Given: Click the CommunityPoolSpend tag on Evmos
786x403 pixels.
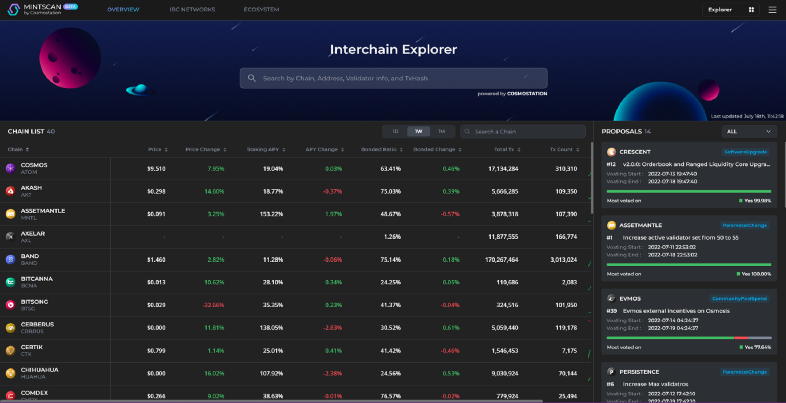Looking at the screenshot, I should [739, 298].
